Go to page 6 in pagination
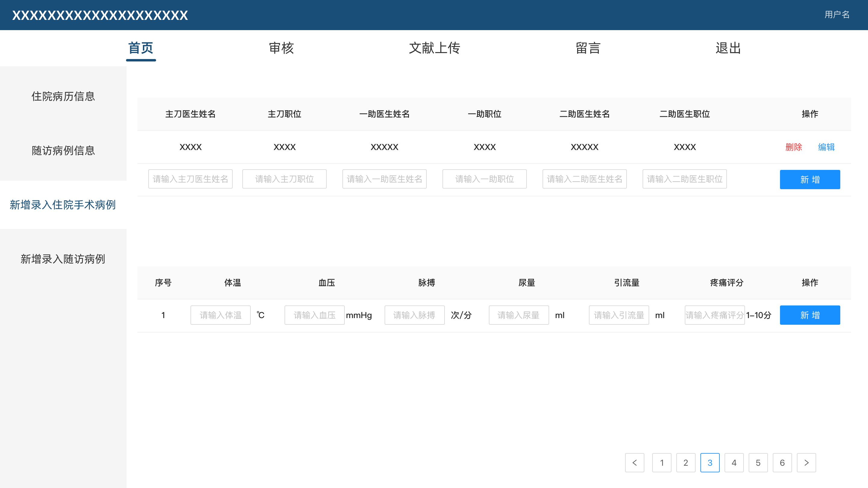 tap(782, 463)
